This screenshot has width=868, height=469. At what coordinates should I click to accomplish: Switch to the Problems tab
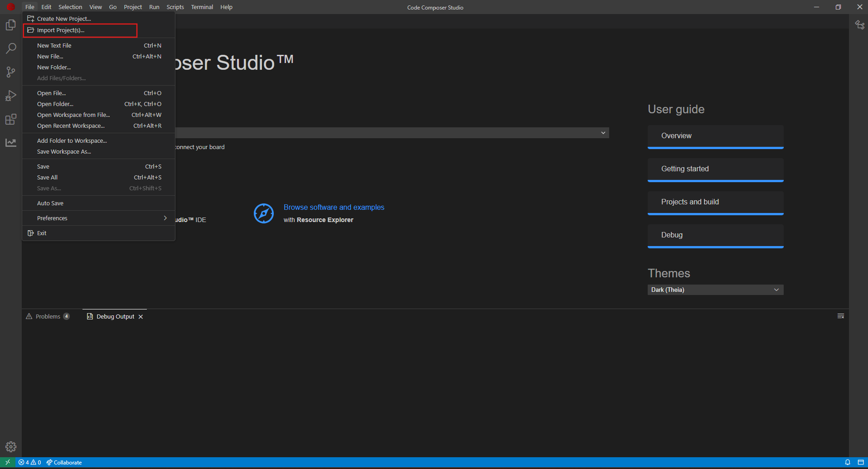coord(48,316)
